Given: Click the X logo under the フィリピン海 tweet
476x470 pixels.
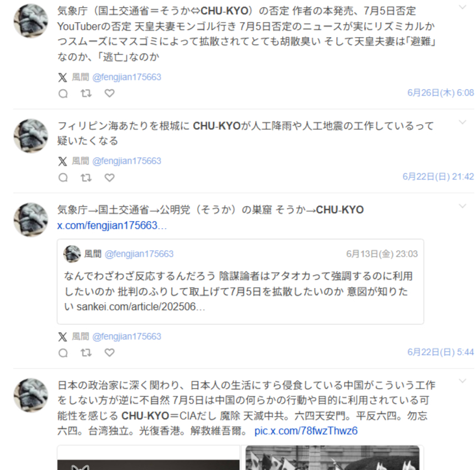Looking at the screenshot, I should [62, 161].
